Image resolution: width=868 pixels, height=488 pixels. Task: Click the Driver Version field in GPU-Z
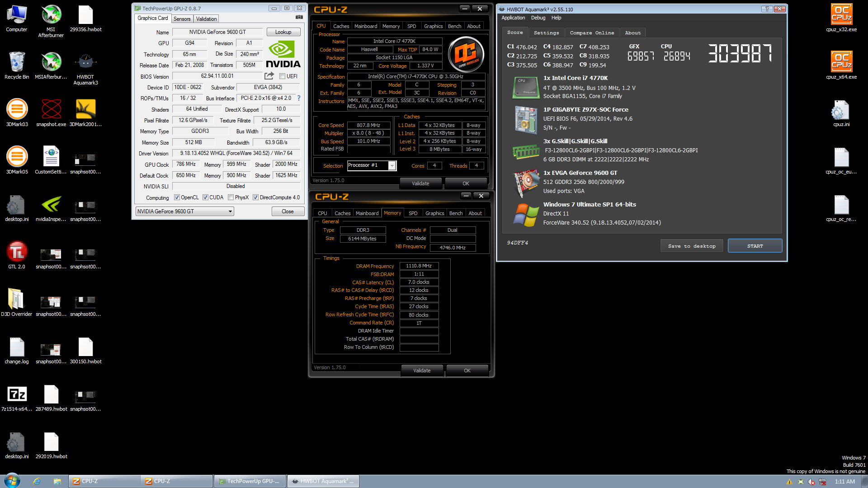click(x=236, y=153)
